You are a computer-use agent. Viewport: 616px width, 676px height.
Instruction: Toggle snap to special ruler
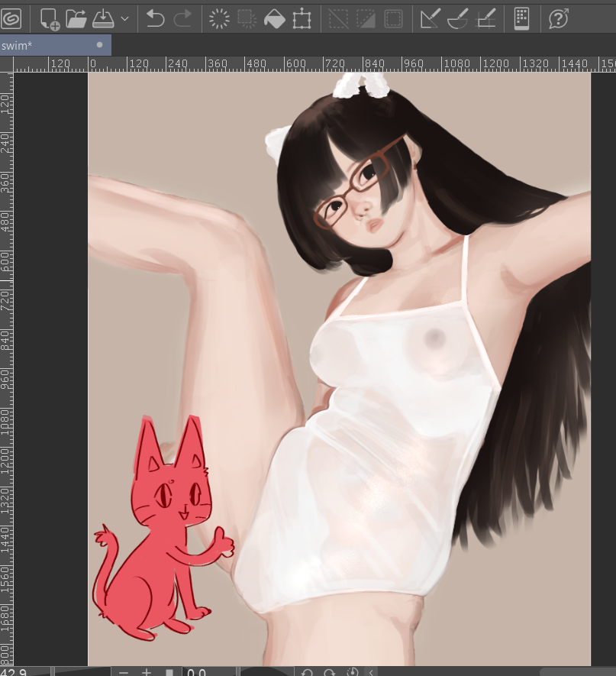pyautogui.click(x=458, y=18)
